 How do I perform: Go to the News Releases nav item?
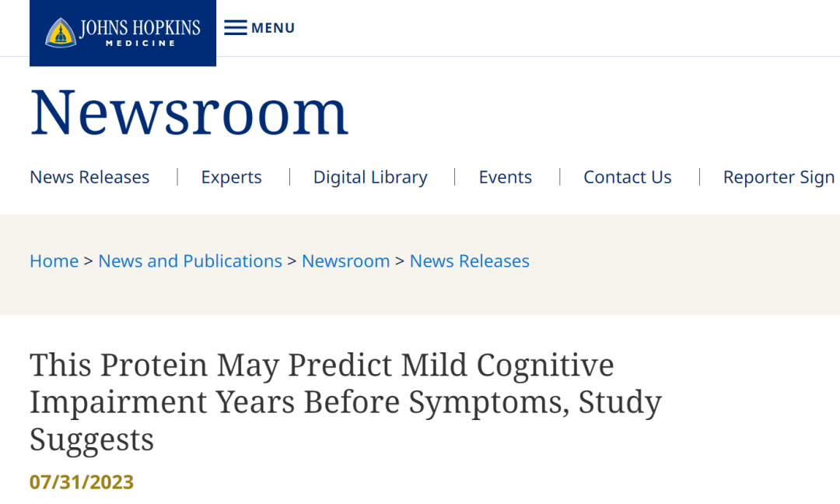(89, 177)
